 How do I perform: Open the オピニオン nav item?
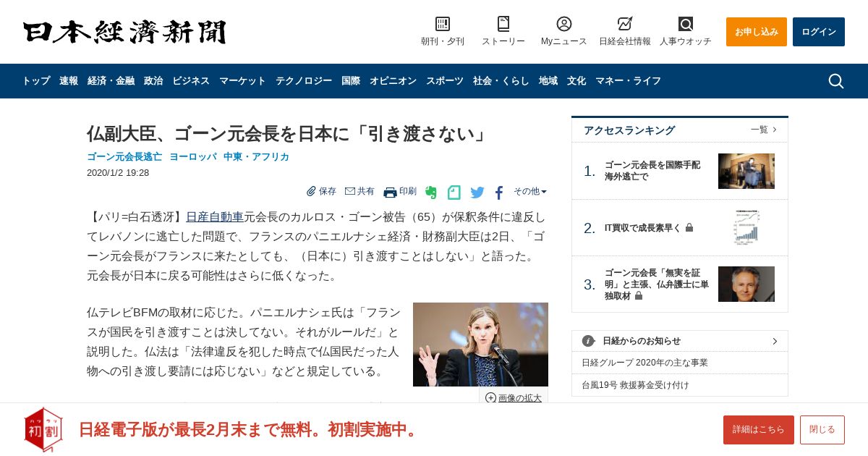coord(393,81)
